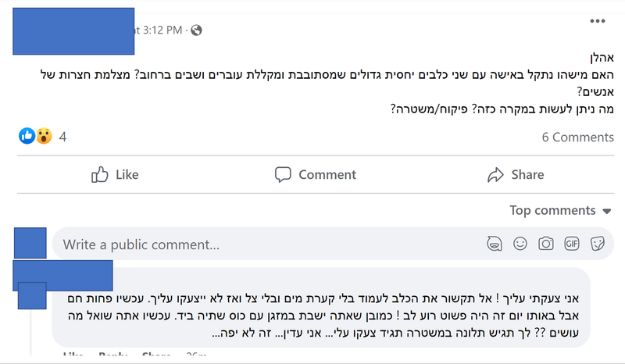Screen dimensions: 625x364
Task: Open the sticker picker icon
Action: tap(597, 244)
